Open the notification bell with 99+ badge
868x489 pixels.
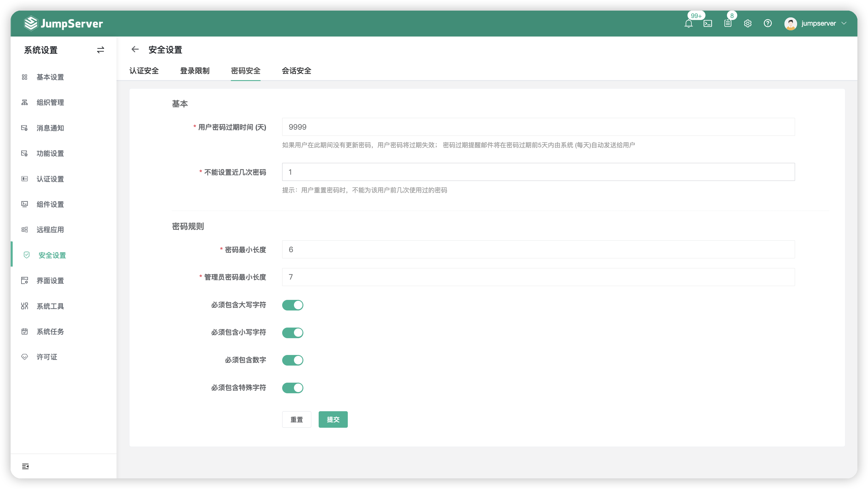pyautogui.click(x=689, y=23)
